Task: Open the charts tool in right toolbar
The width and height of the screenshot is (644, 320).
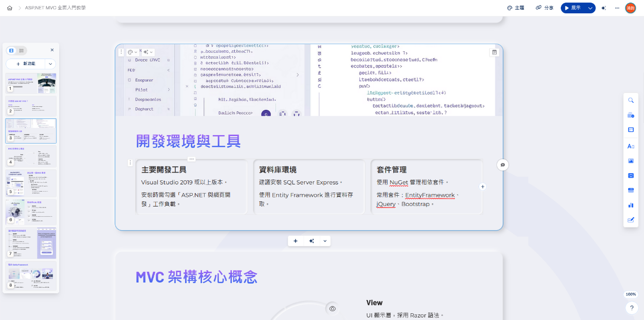Action: pyautogui.click(x=631, y=205)
